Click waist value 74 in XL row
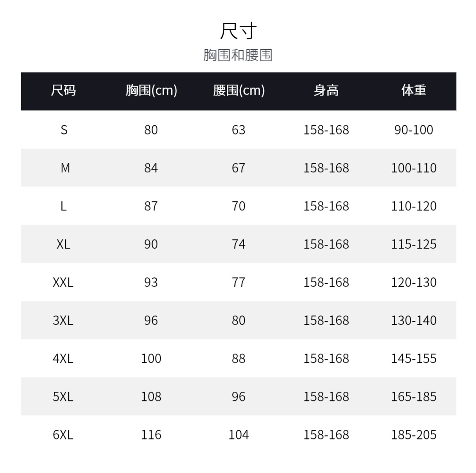Viewport: 476px width, 473px height. coord(239,244)
